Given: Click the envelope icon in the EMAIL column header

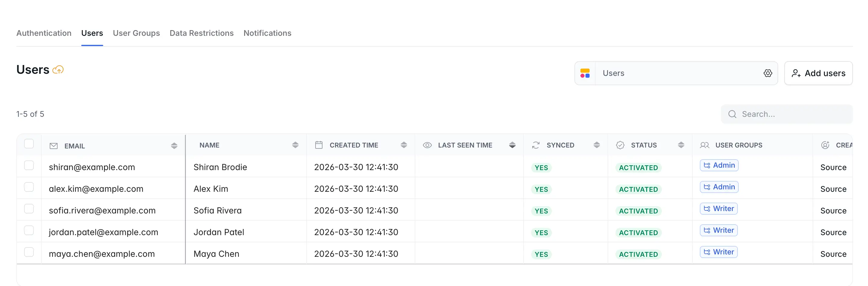Looking at the screenshot, I should pos(54,146).
